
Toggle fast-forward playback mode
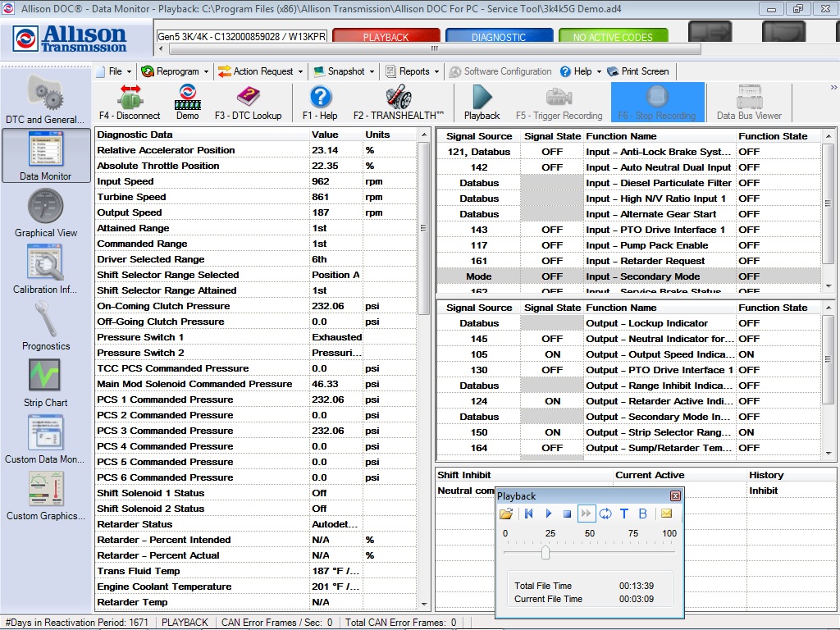coord(587,514)
